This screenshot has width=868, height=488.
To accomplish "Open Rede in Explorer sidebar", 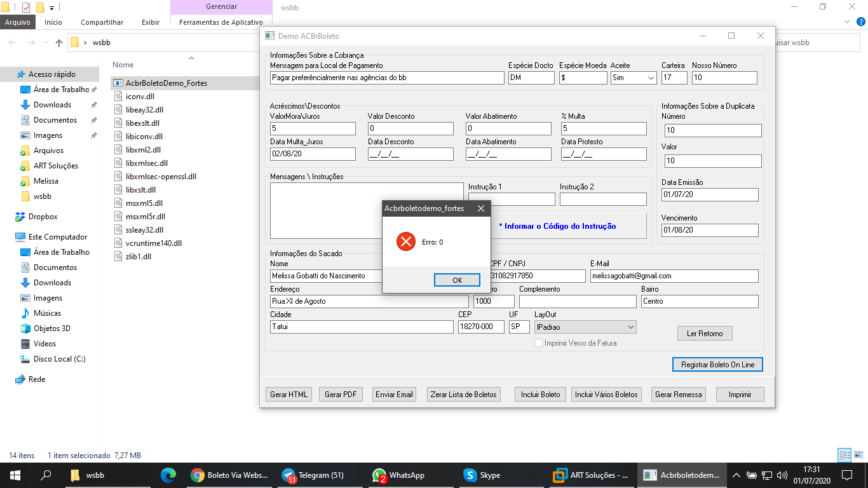I will click(37, 379).
